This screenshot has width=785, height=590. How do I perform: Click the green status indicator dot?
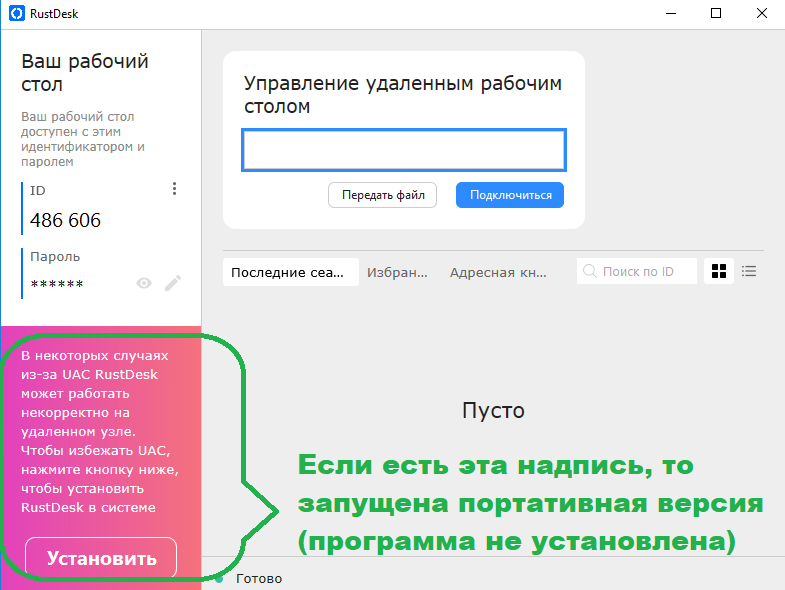coord(219,579)
